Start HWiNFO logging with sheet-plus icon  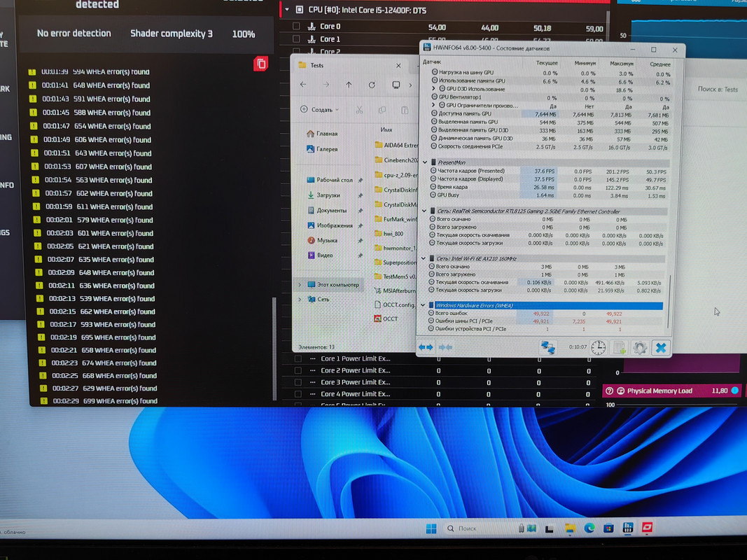tap(619, 348)
